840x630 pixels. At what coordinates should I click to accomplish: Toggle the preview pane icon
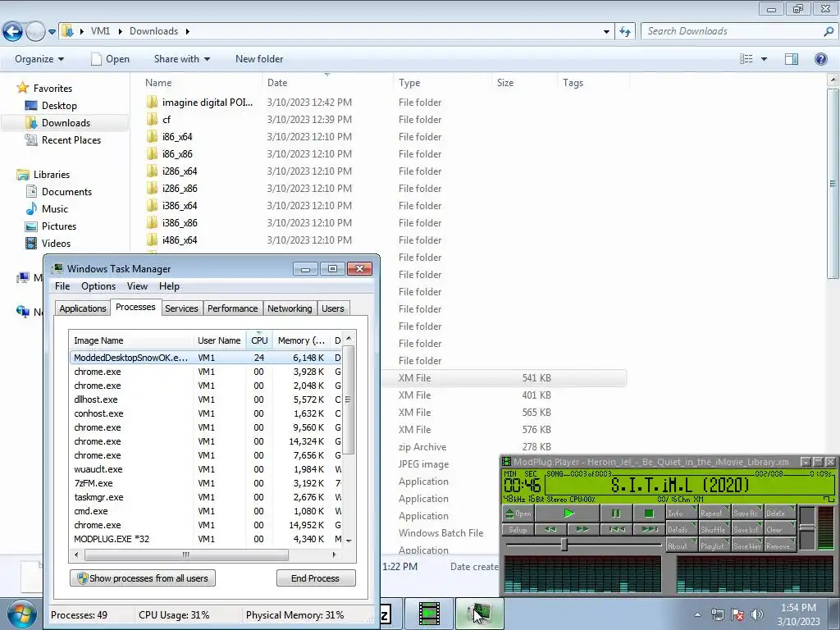point(792,59)
